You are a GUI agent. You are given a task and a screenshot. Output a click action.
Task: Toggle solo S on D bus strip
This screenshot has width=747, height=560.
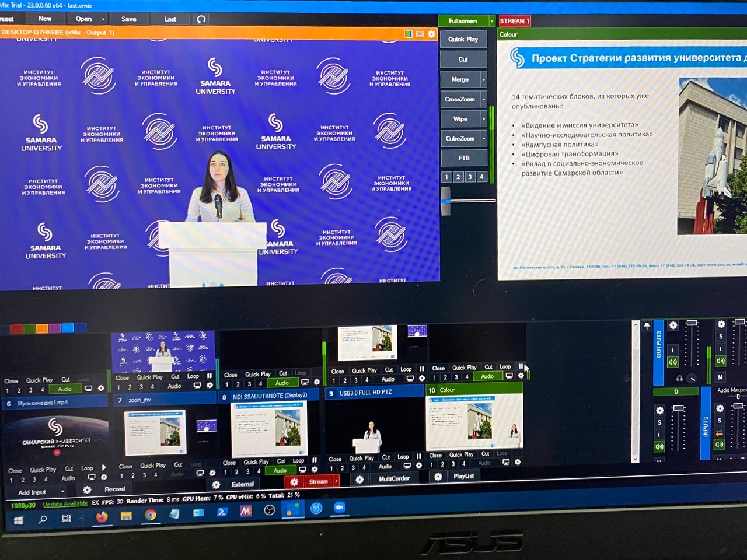tap(659, 422)
